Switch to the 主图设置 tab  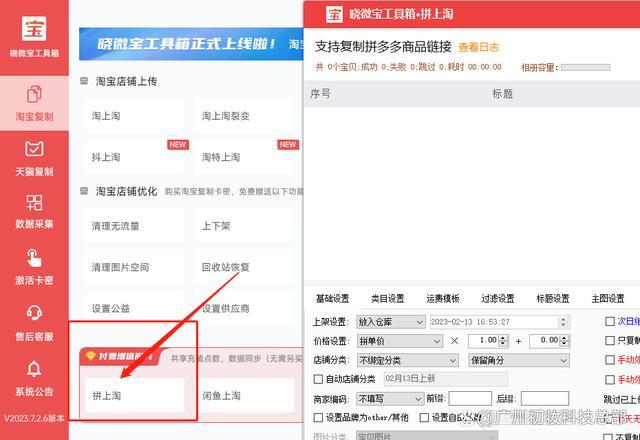608,298
